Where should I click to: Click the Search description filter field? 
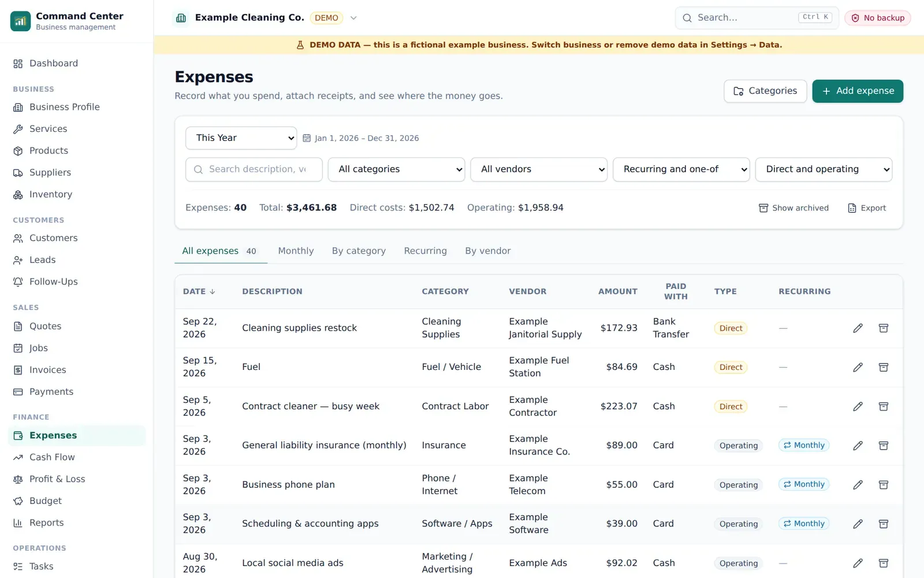pos(254,169)
